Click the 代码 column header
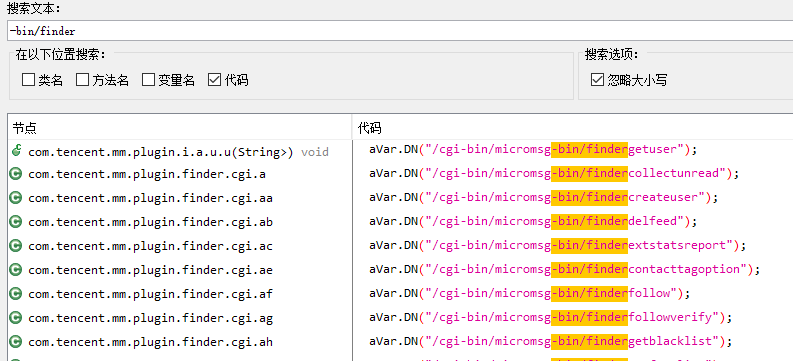Viewport: 793px width, 361px height. click(572, 128)
